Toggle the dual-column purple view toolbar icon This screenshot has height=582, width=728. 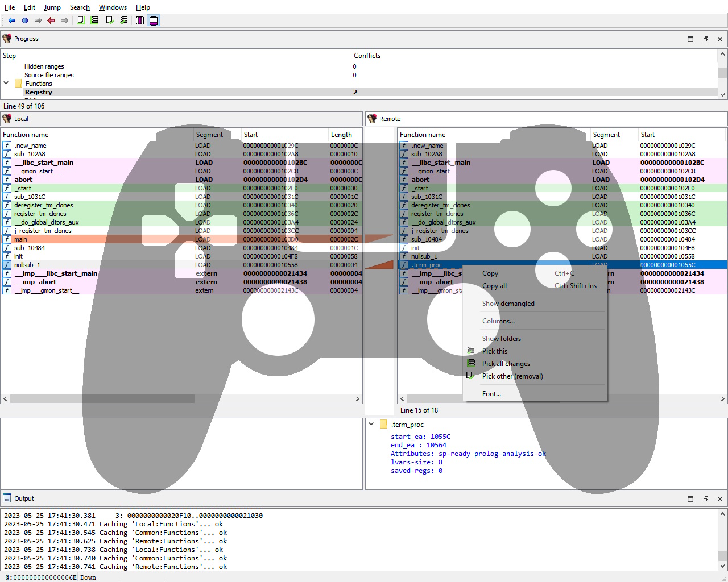coord(139,19)
